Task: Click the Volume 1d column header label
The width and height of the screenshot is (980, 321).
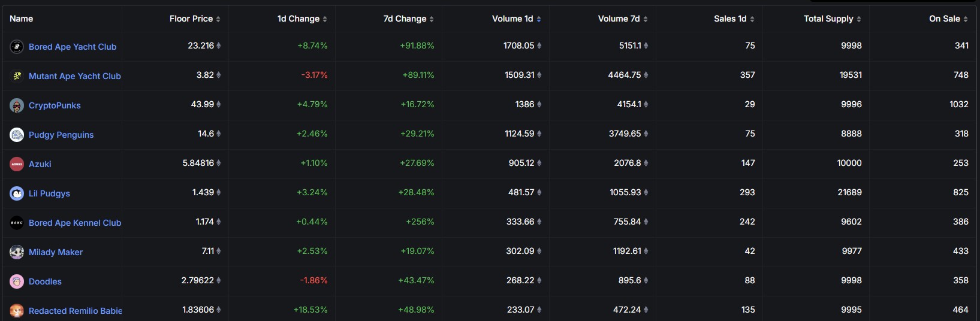Action: click(x=512, y=19)
